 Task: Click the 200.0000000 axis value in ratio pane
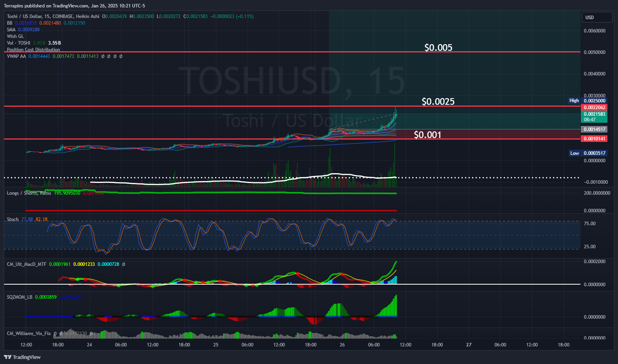click(597, 193)
